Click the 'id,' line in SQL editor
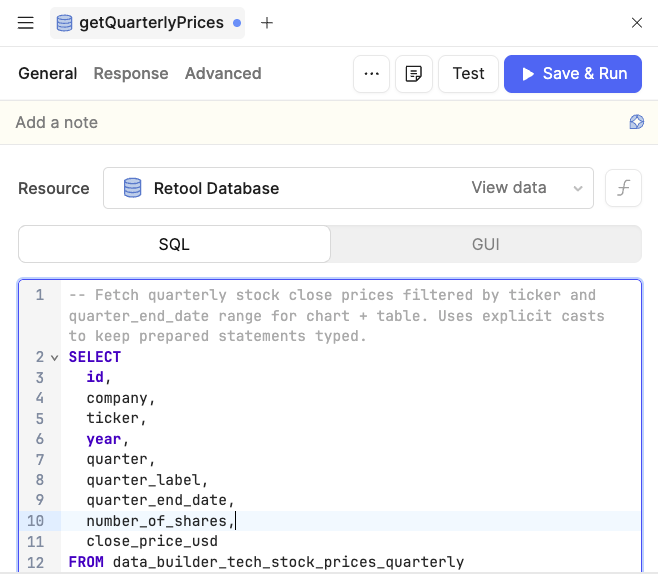The height and width of the screenshot is (586, 658). [x=99, y=377]
